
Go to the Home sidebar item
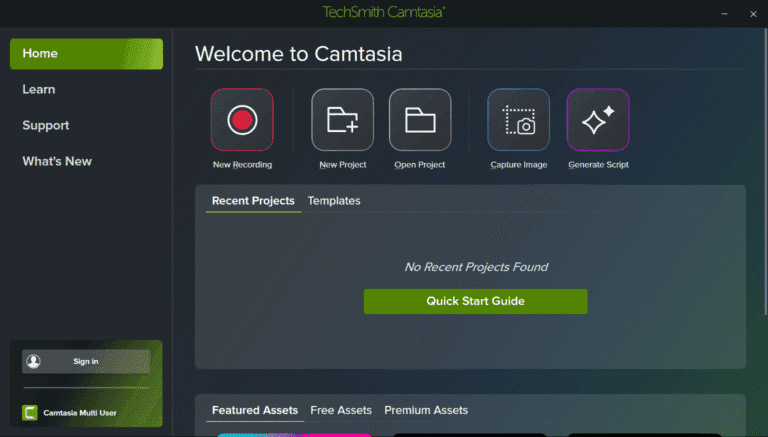(86, 53)
